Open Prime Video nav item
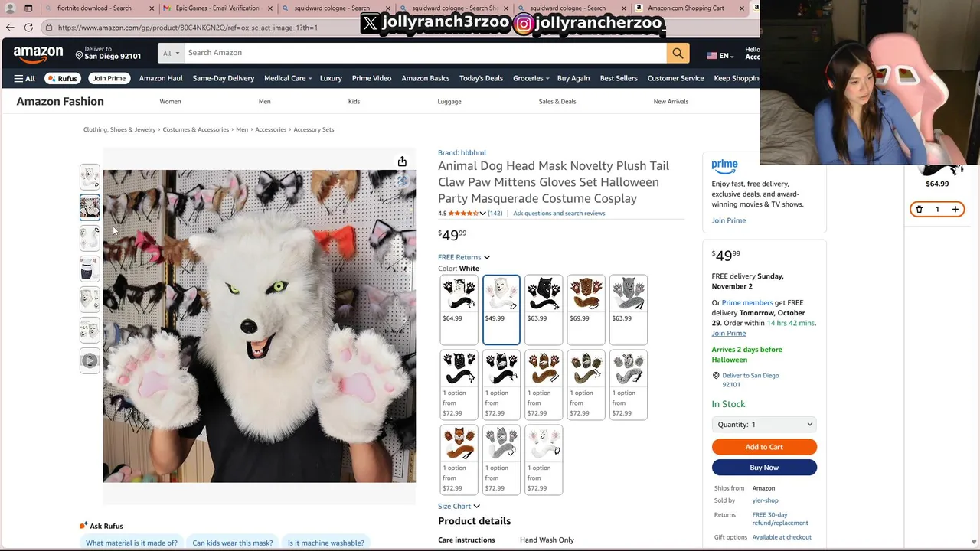This screenshot has height=551, width=980. 371,78
